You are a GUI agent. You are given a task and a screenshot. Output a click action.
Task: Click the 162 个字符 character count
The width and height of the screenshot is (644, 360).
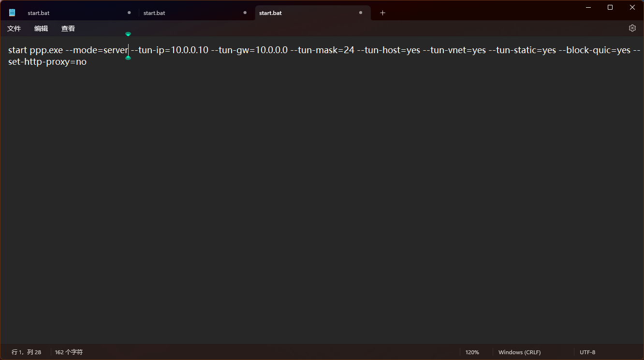69,352
